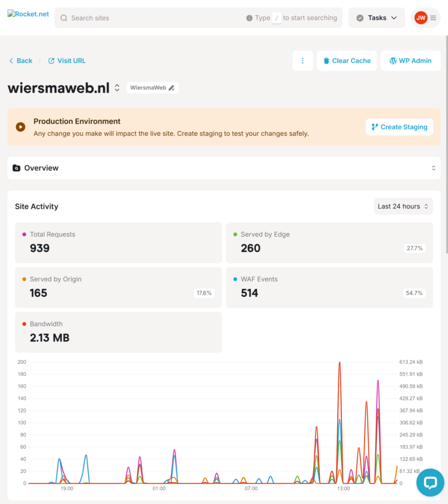Viewport: 448px width, 504px height.
Task: Click the Served by Edge card
Action: [x=329, y=243]
